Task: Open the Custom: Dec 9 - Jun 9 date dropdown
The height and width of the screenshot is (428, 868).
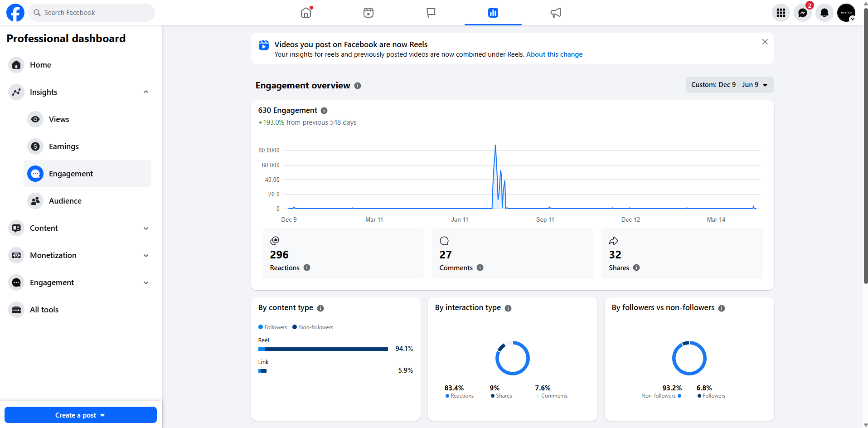Action: click(x=729, y=85)
